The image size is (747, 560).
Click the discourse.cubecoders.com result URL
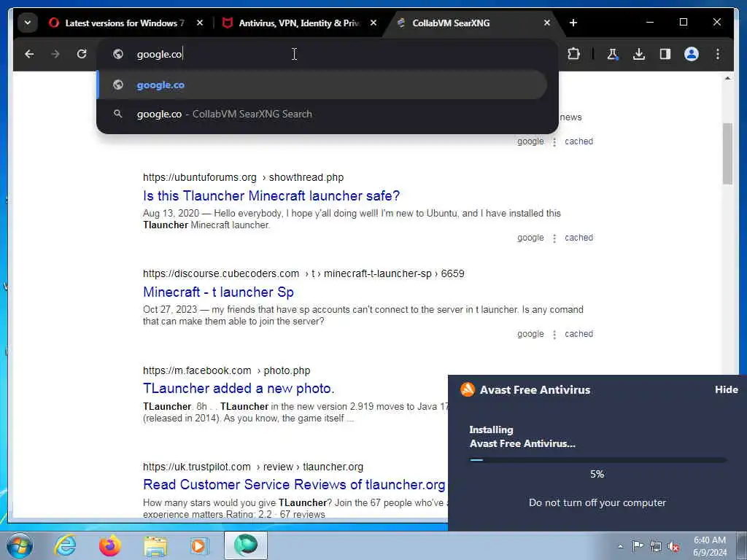[303, 273]
